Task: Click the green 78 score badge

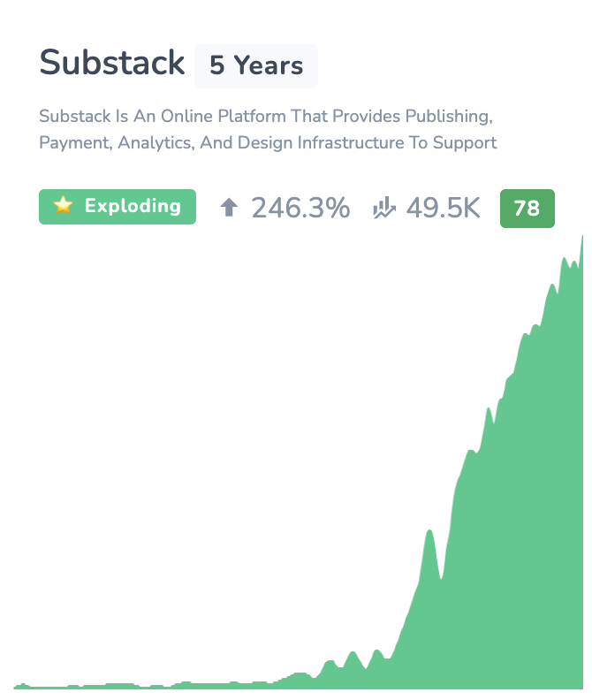Action: (527, 209)
